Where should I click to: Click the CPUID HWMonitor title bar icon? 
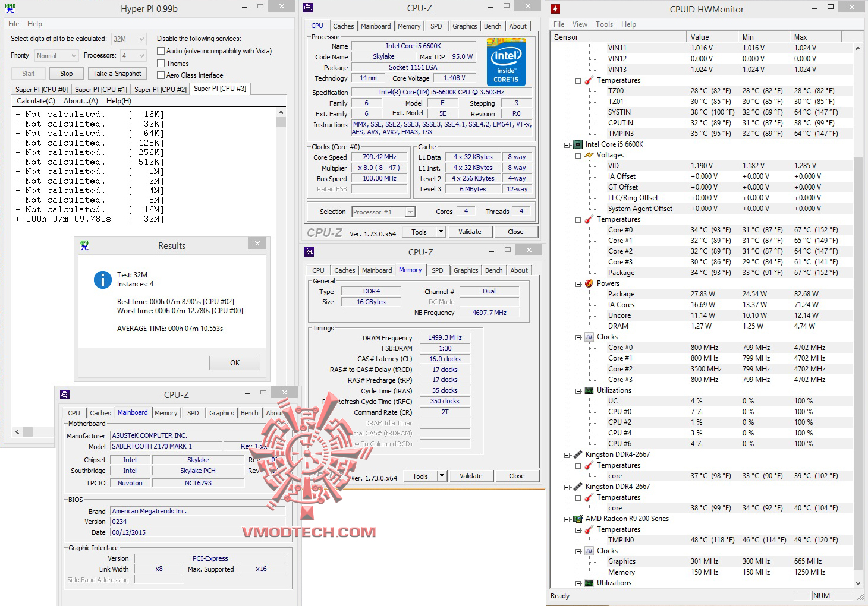click(x=555, y=9)
